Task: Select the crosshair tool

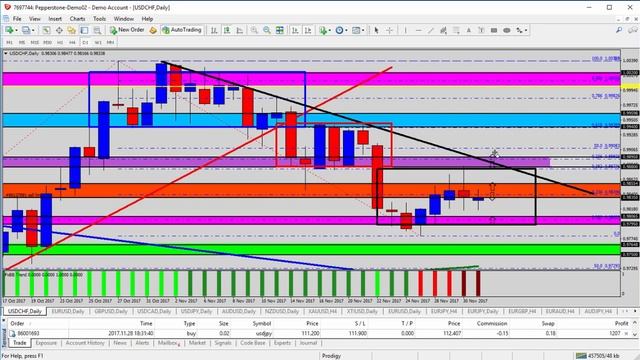Action: click(x=389, y=30)
